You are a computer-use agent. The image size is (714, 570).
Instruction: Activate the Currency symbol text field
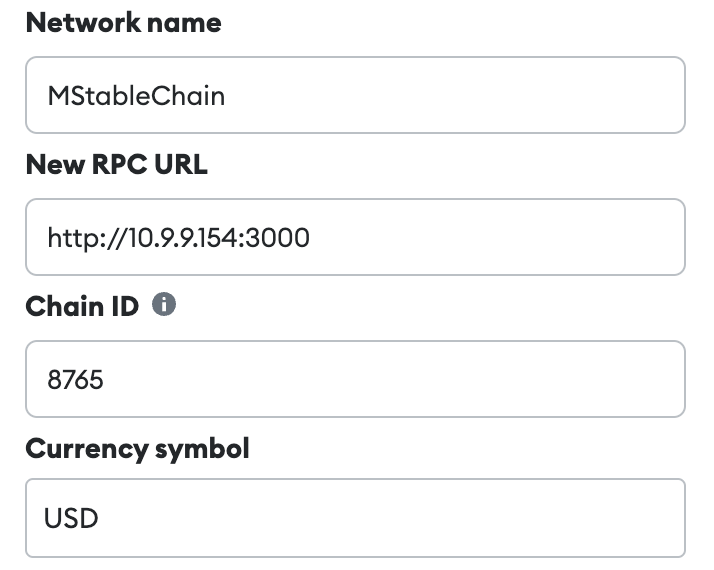[355, 518]
